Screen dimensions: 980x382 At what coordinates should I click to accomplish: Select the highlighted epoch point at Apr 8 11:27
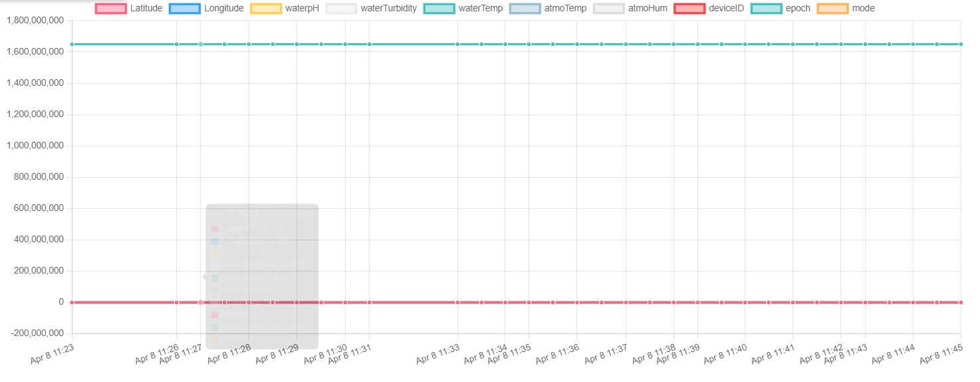200,45
